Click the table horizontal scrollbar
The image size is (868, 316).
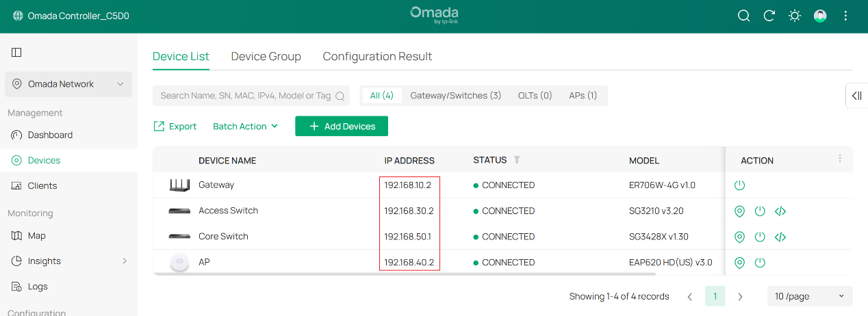tap(405, 274)
